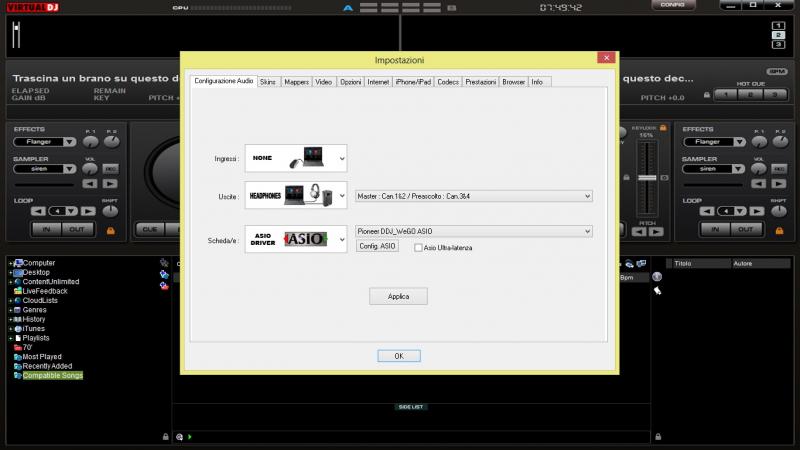This screenshot has width=800, height=450.
Task: Click the SIDE LIST button
Action: tap(411, 407)
